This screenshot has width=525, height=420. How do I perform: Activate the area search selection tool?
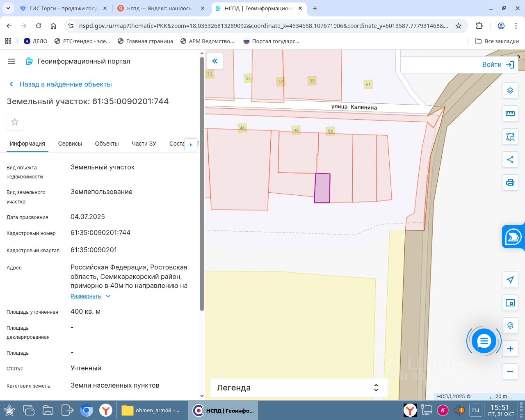[510, 137]
